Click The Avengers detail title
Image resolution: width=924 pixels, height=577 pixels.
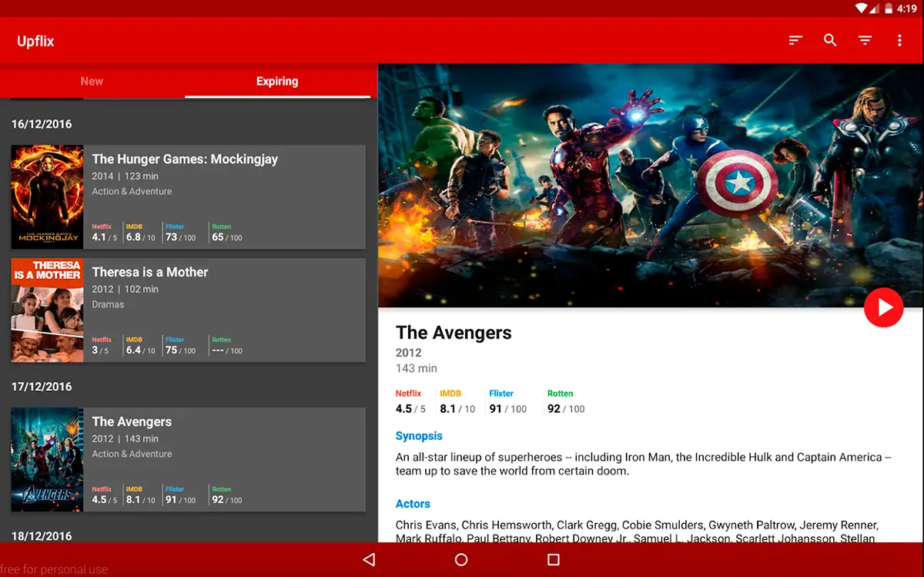(x=454, y=333)
